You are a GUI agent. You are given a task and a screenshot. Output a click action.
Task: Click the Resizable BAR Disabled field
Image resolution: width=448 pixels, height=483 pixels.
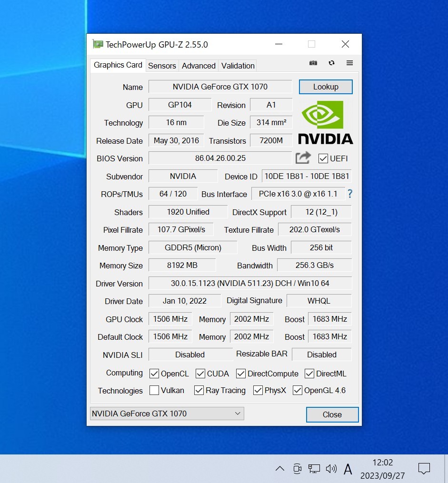[x=322, y=355]
